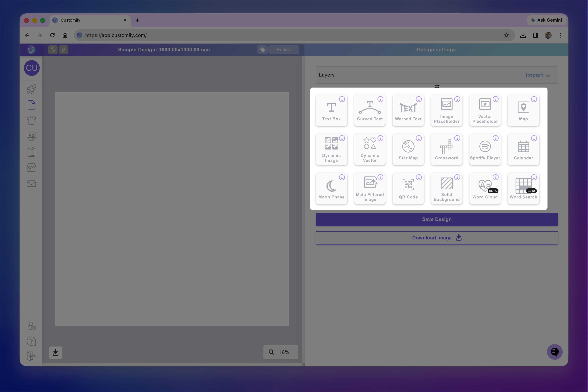Viewport: 588px width, 392px height.
Task: Insert a Warped Text element
Action: point(408,110)
